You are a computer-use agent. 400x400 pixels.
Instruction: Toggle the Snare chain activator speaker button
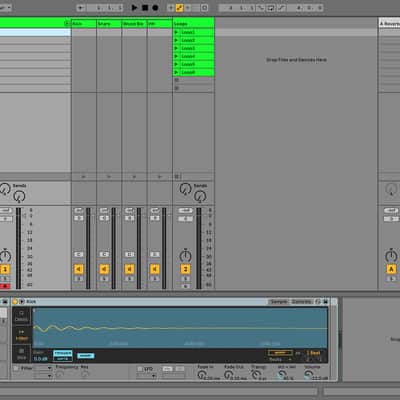pos(104,269)
